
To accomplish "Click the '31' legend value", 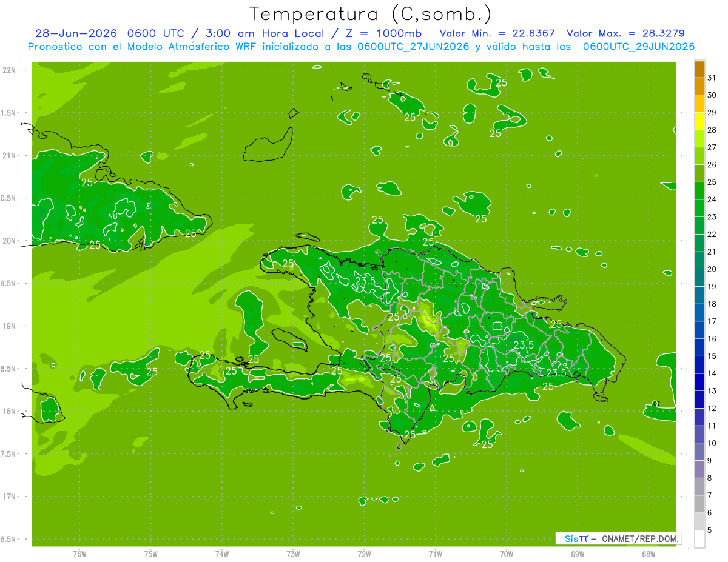I will pyautogui.click(x=712, y=78).
